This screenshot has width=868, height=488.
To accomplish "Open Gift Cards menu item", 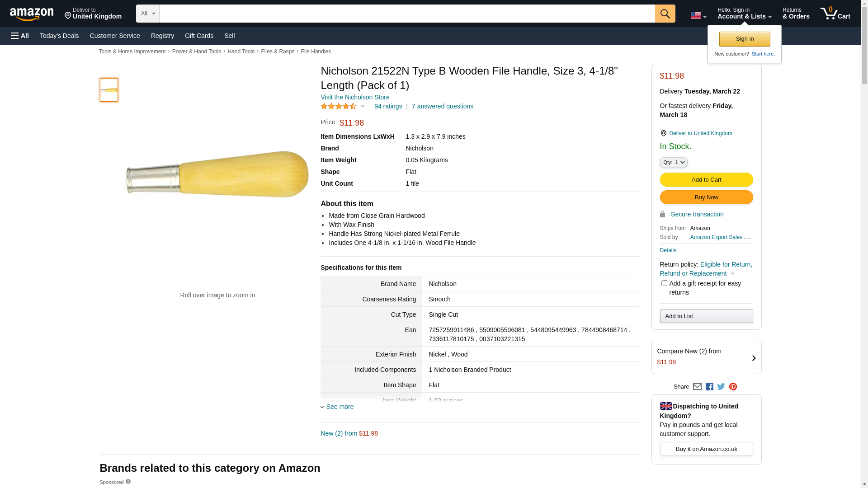I will pos(199,36).
